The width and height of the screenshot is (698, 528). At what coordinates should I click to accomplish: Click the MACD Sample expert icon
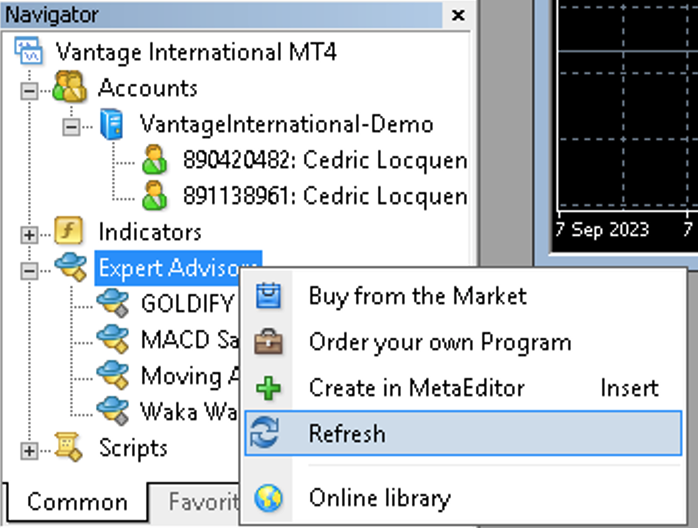pyautogui.click(x=113, y=339)
